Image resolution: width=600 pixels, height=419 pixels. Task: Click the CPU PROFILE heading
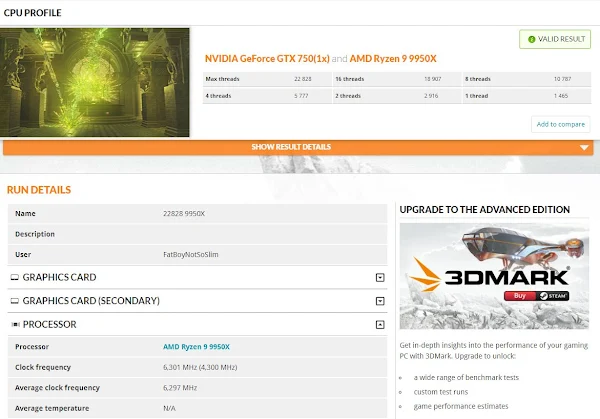(x=33, y=13)
